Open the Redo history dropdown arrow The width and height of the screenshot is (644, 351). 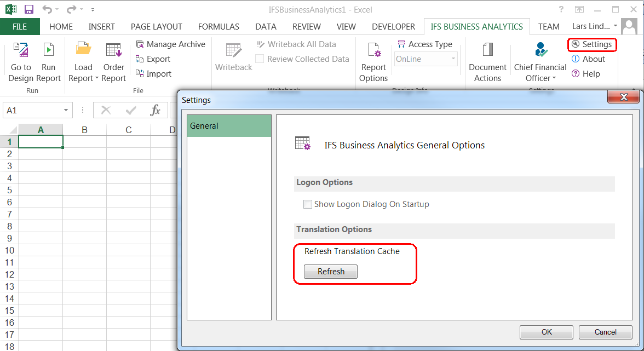(x=81, y=9)
